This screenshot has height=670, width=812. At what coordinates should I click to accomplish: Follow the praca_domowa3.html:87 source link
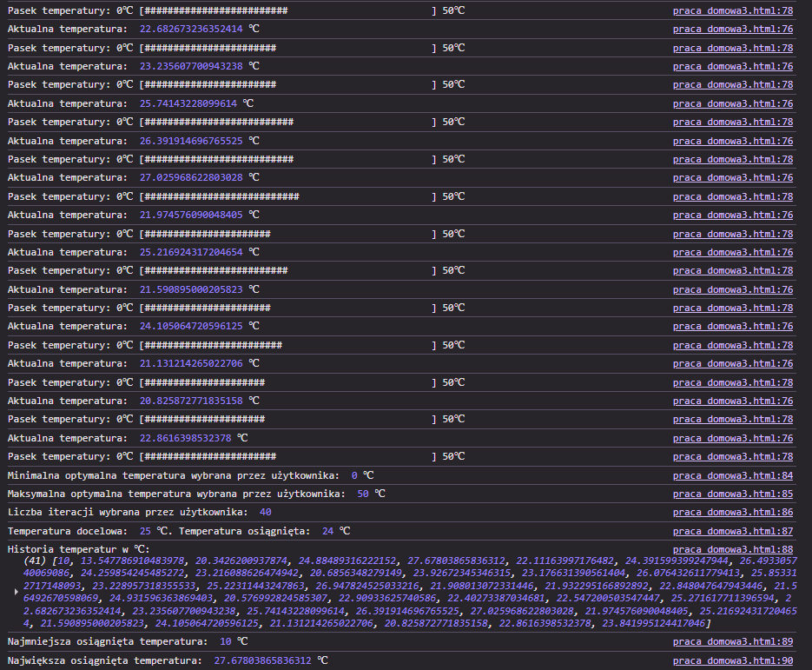732,531
